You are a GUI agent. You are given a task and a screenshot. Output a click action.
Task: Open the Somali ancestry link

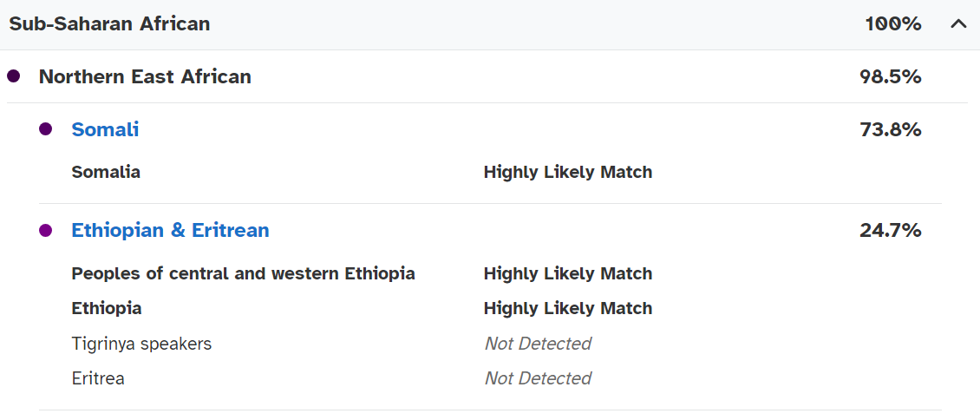pos(105,129)
